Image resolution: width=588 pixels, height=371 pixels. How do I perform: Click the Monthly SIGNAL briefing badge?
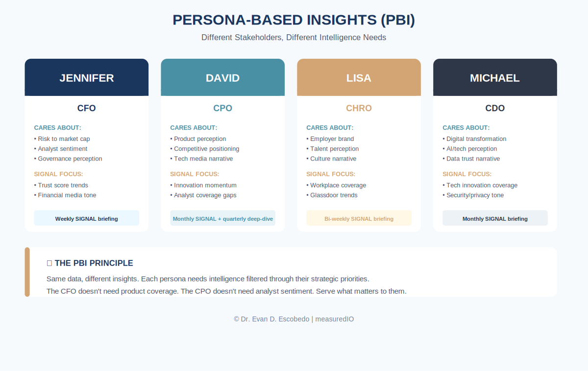[495, 218]
